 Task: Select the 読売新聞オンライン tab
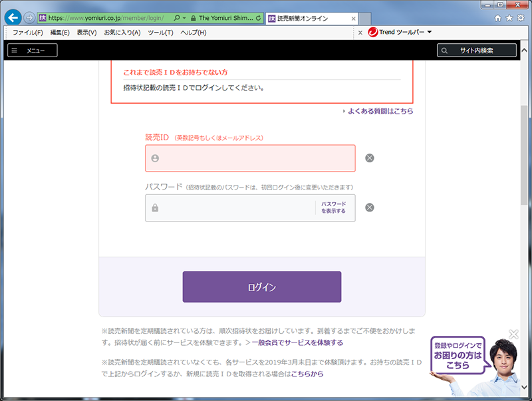coord(311,19)
